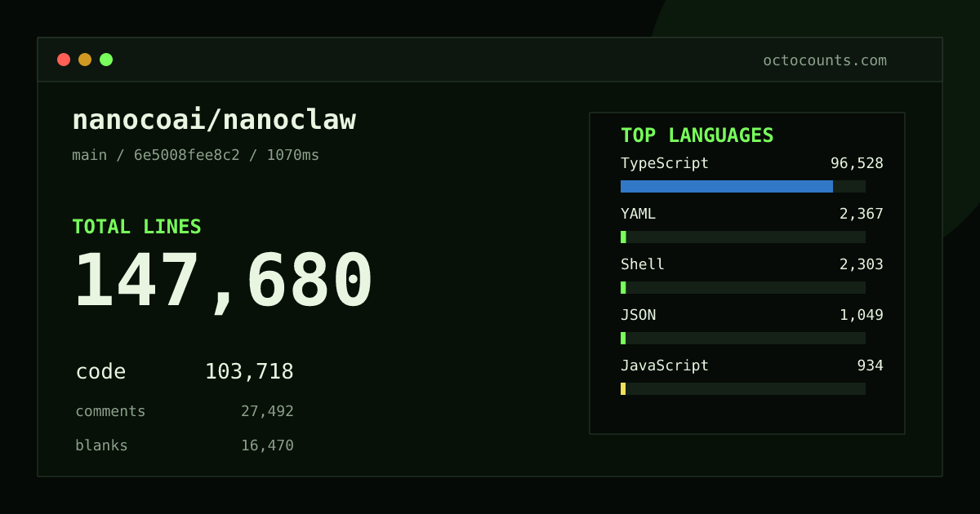The image size is (980, 514).
Task: Click the 'blanks' row label
Action: [x=101, y=445]
